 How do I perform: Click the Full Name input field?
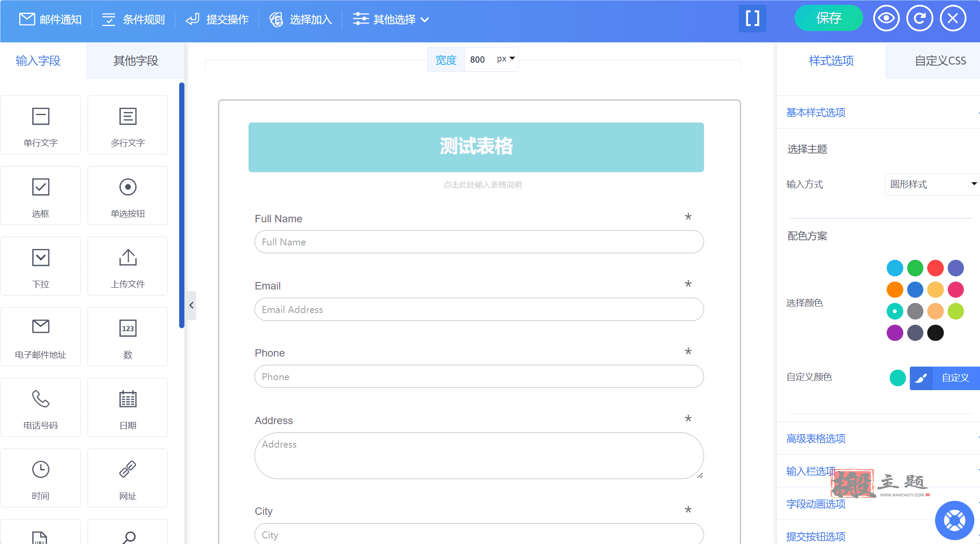click(x=479, y=242)
